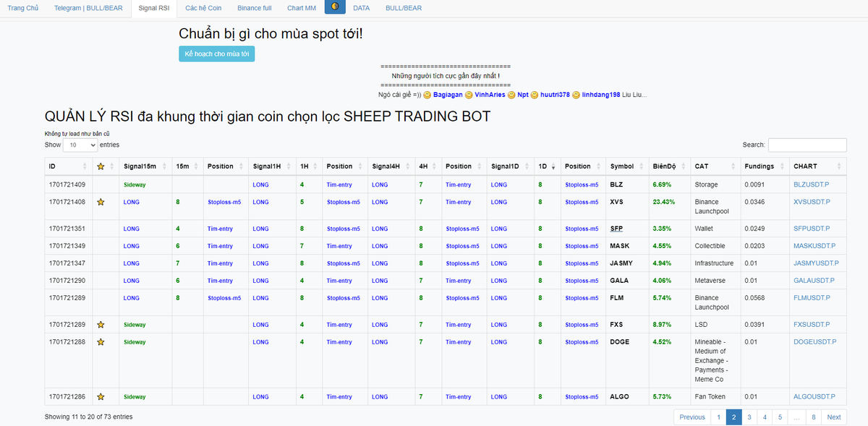Screen dimensions: 868x426
Task: Open GALAUSDT.P chart link
Action: pos(814,281)
